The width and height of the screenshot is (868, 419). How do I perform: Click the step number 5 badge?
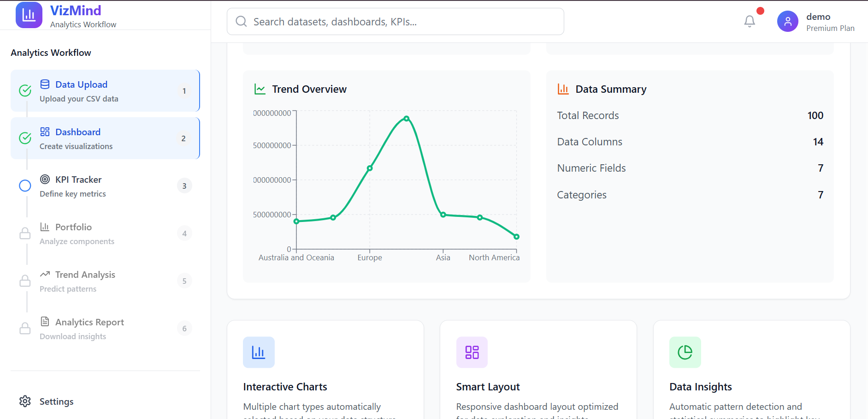(184, 281)
